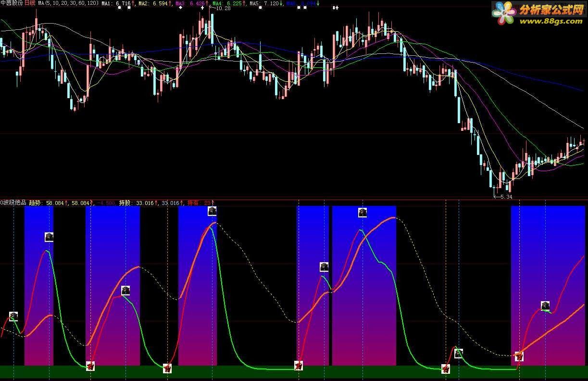The width and height of the screenshot is (588, 381).
Task: Click the bear icon inside the second blue band
Action: point(125,290)
